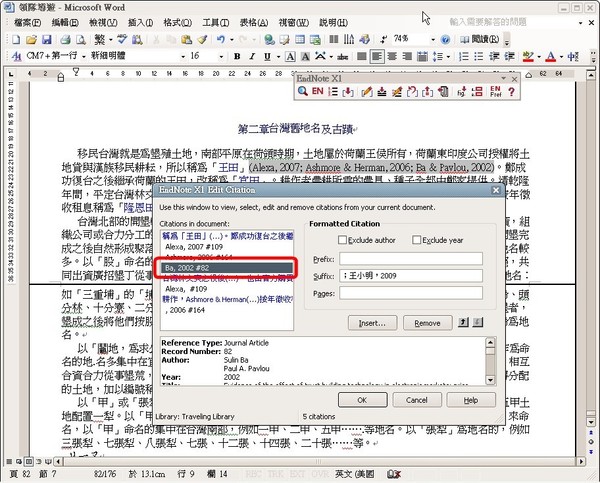Image resolution: width=600 pixels, height=483 pixels.
Task: Create a new blank document
Action: 16,39
